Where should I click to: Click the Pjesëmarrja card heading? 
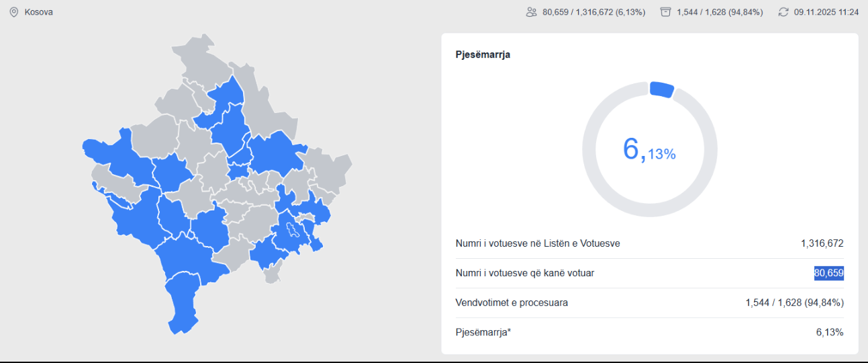483,54
